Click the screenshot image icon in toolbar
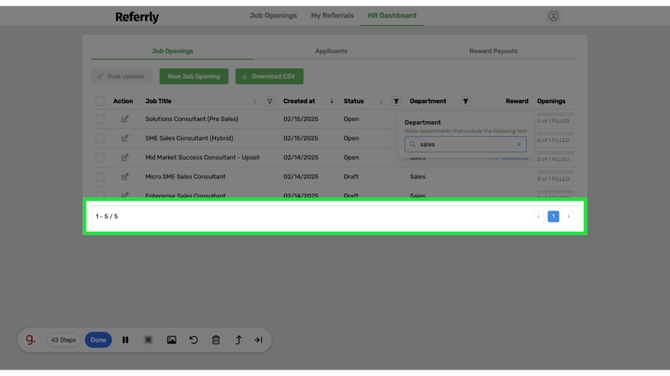The image size is (670, 376). point(171,340)
